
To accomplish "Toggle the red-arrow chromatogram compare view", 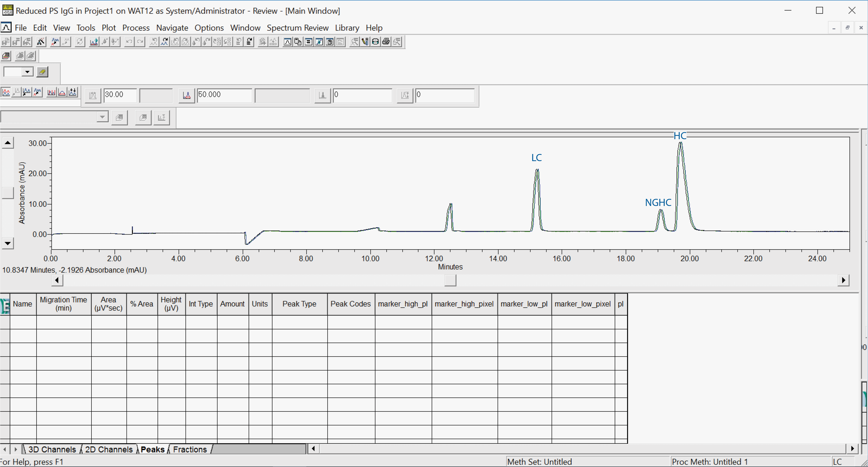I will tap(37, 92).
